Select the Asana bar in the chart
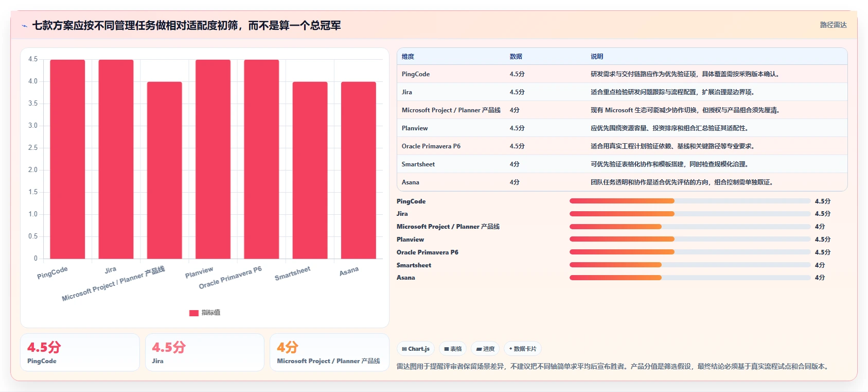 point(359,170)
